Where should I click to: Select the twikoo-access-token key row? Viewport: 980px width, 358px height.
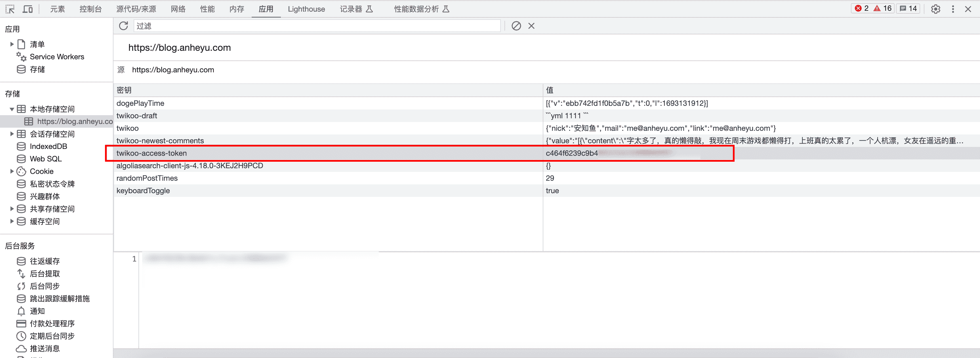pos(328,153)
